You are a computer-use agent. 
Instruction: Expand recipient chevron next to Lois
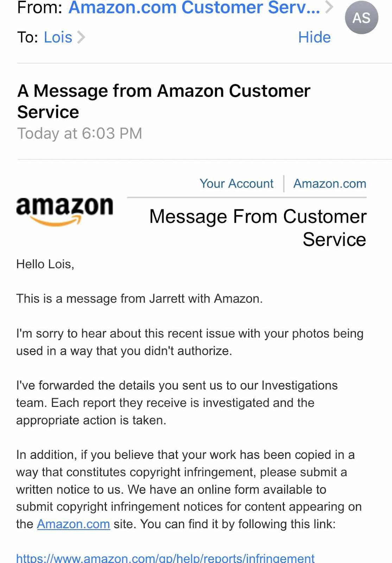[81, 37]
